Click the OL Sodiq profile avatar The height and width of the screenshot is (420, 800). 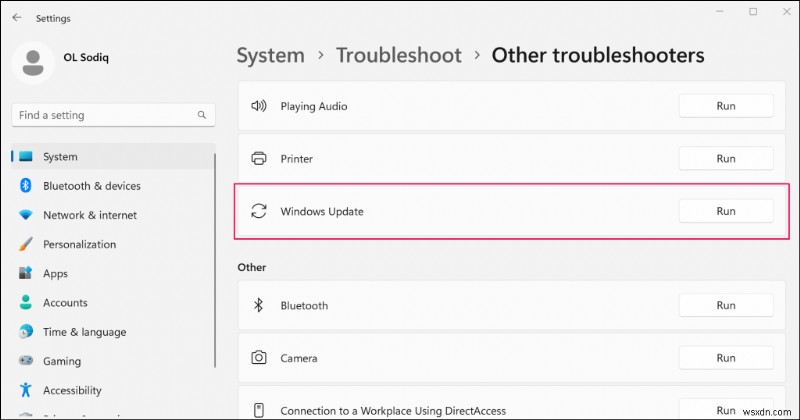pyautogui.click(x=33, y=63)
